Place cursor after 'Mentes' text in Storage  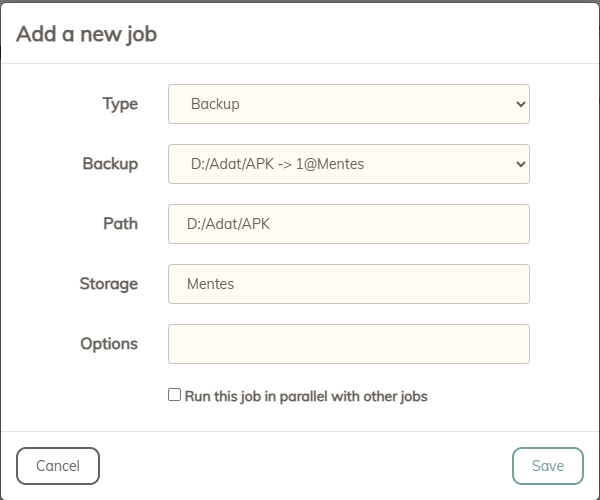(x=236, y=284)
